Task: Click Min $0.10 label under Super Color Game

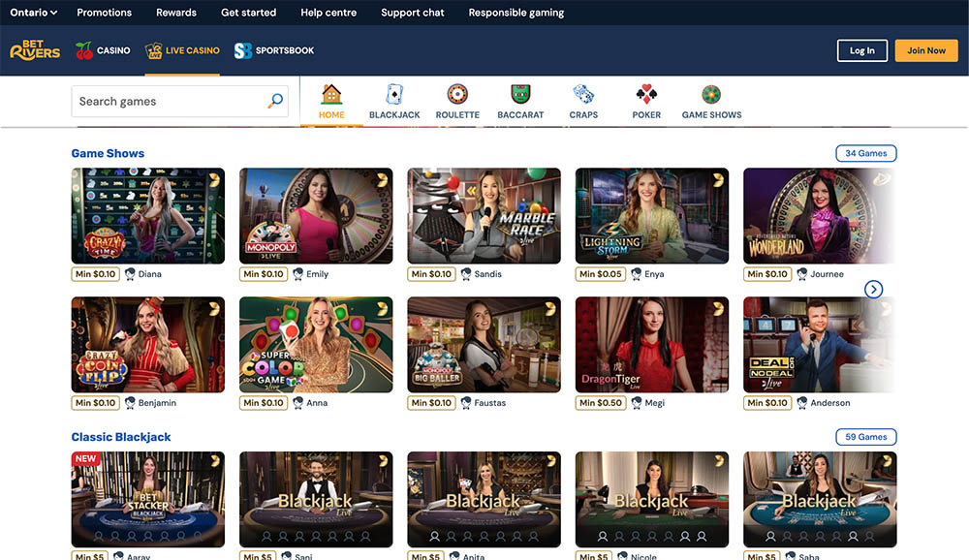Action: 264,403
